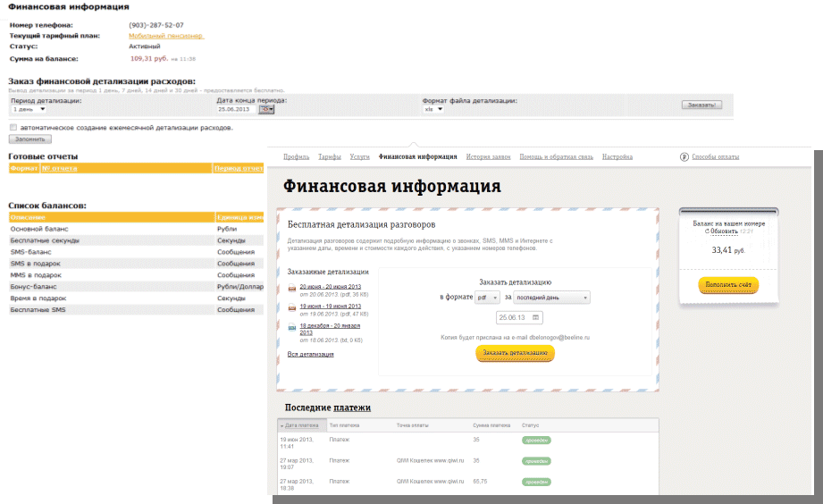
Task: Select the Основной баланс row
Action: (x=136, y=229)
